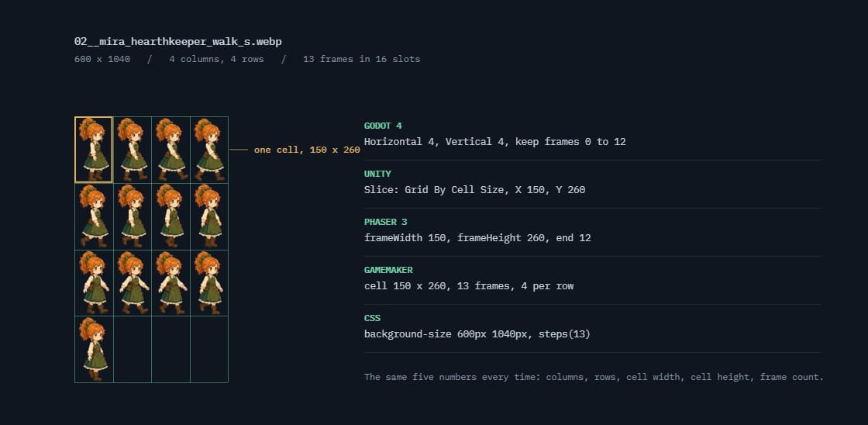Screen dimensions: 868x425
Task: Click the 'one cell, 150 x 260' label
Action: (x=307, y=150)
